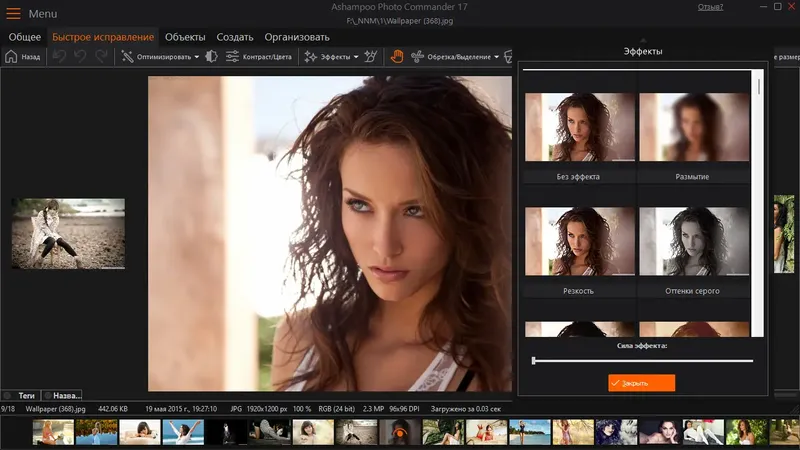Click the orange Закрыть button
This screenshot has width=800, height=450.
641,383
